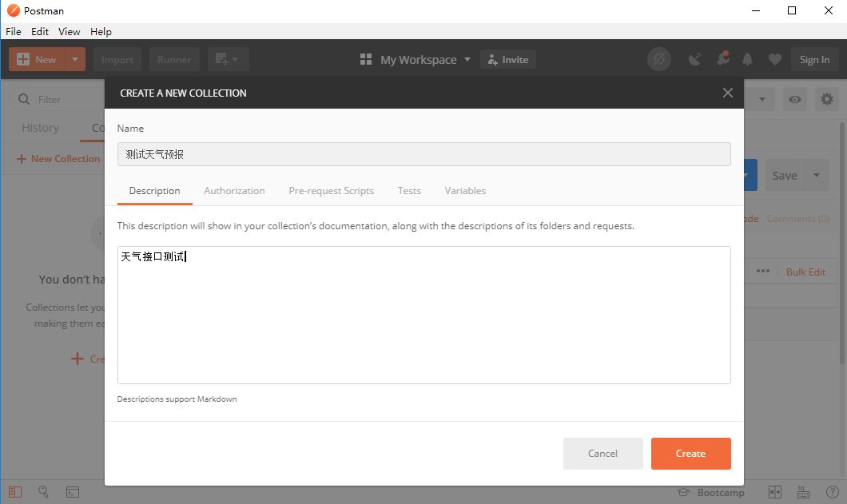
Task: Open manage environments gear icon
Action: pos(827,99)
